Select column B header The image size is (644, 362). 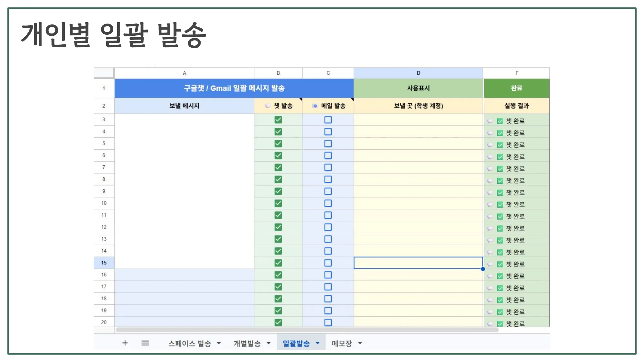(x=278, y=73)
